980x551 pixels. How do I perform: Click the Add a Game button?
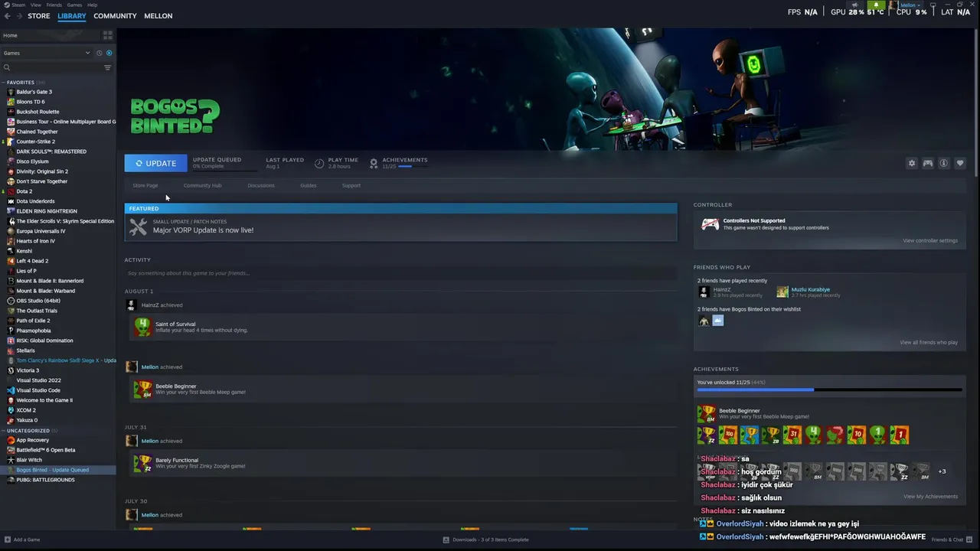(22, 540)
